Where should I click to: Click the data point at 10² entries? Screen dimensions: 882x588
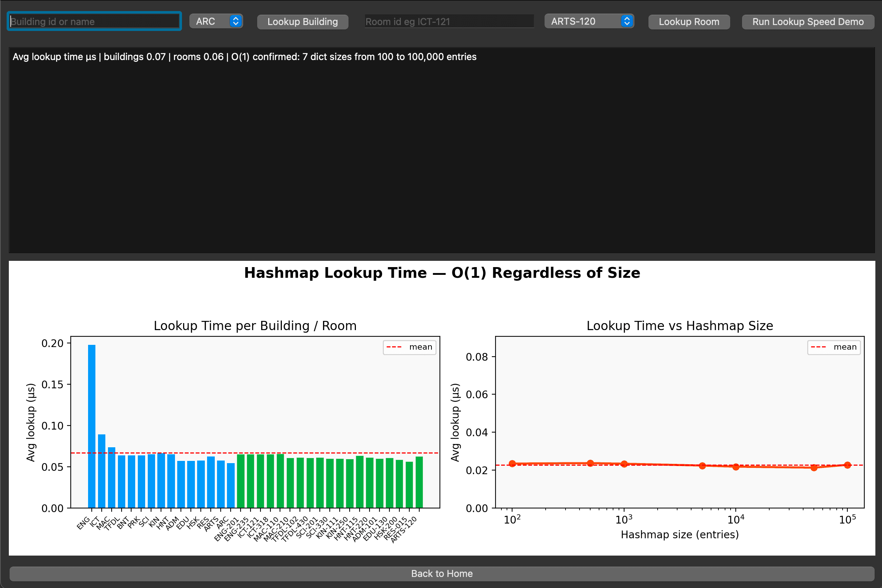(x=512, y=463)
